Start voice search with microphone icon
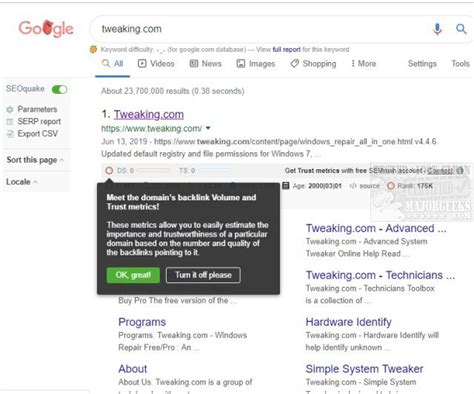The image size is (474, 394). coord(437,29)
